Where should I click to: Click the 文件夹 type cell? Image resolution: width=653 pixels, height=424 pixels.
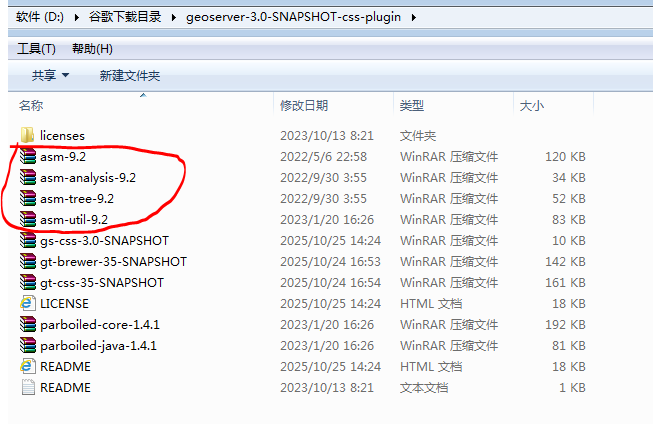coord(418,136)
